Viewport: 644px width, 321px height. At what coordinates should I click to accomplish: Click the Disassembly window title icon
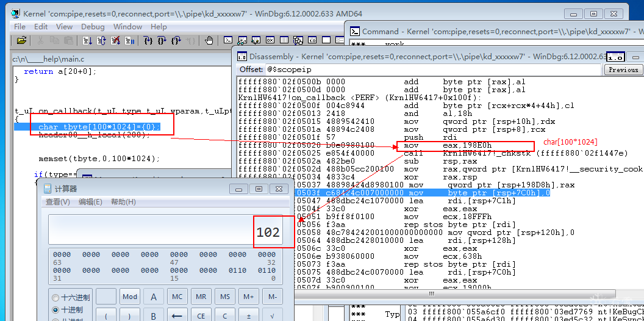[242, 57]
